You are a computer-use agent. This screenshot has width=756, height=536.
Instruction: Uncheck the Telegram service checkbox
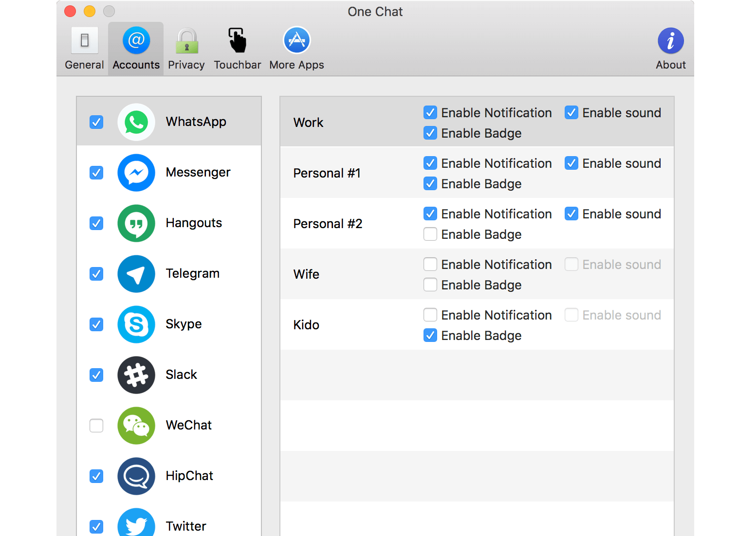point(96,274)
